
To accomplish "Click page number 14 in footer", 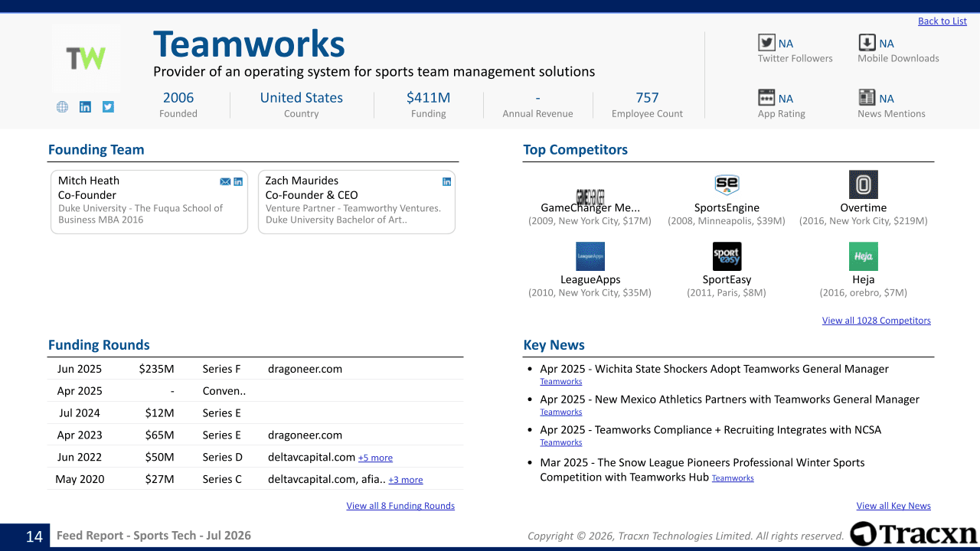I will pos(34,536).
